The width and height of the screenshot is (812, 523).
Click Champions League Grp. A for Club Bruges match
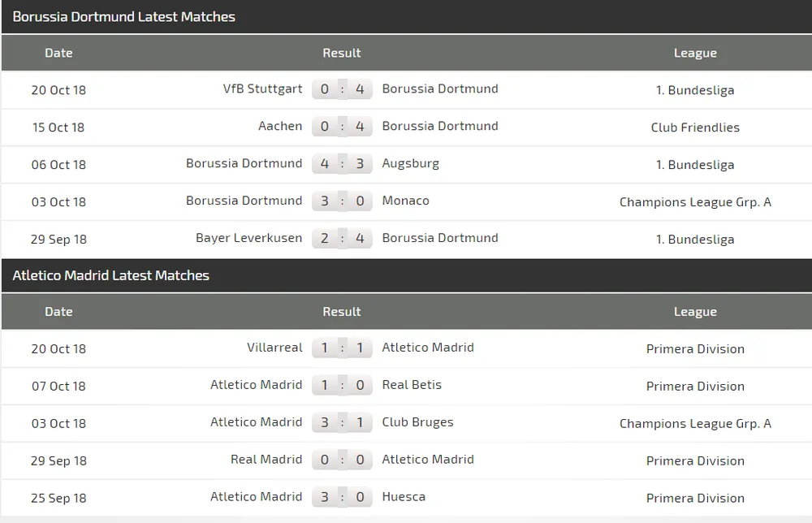695,424
